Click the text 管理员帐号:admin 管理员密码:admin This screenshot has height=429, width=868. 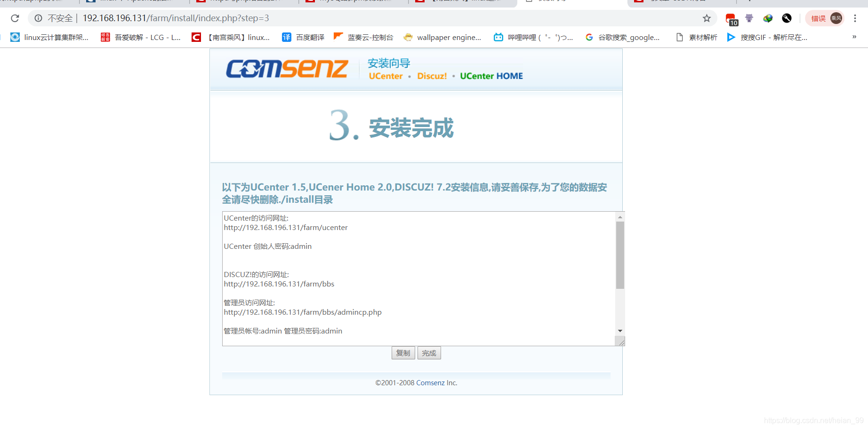tap(283, 331)
